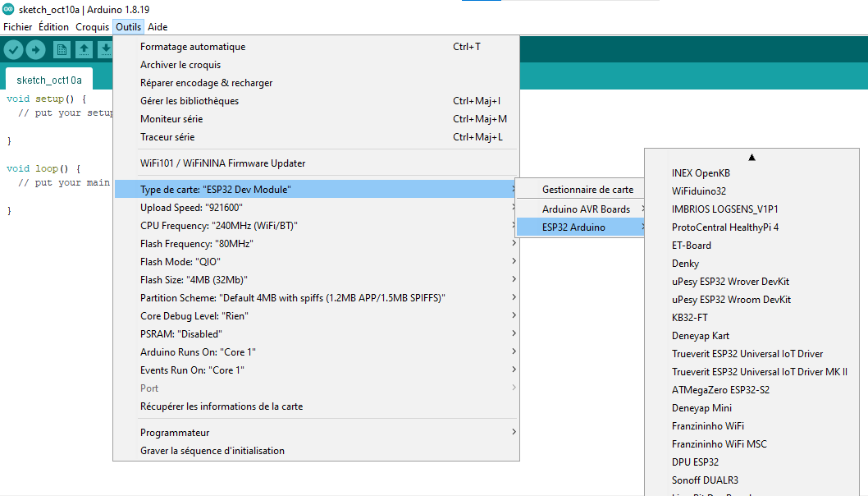Viewport: 868px width, 496px height.
Task: Select ET-Board board
Action: 752,245
